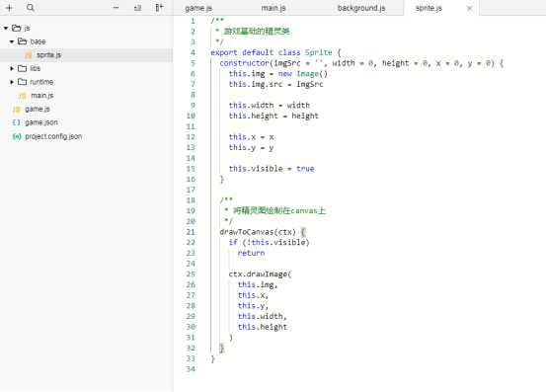Select the runtime folder
Screen dimensions: 546x392
point(41,82)
